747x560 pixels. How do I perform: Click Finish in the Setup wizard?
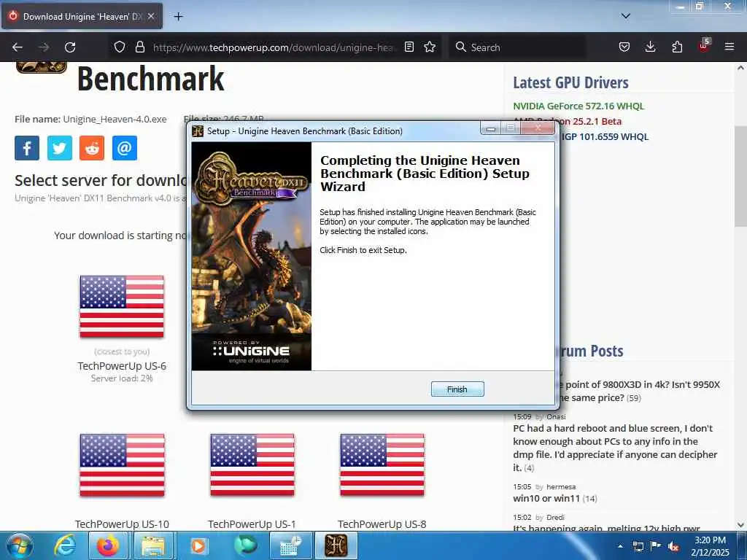(457, 389)
